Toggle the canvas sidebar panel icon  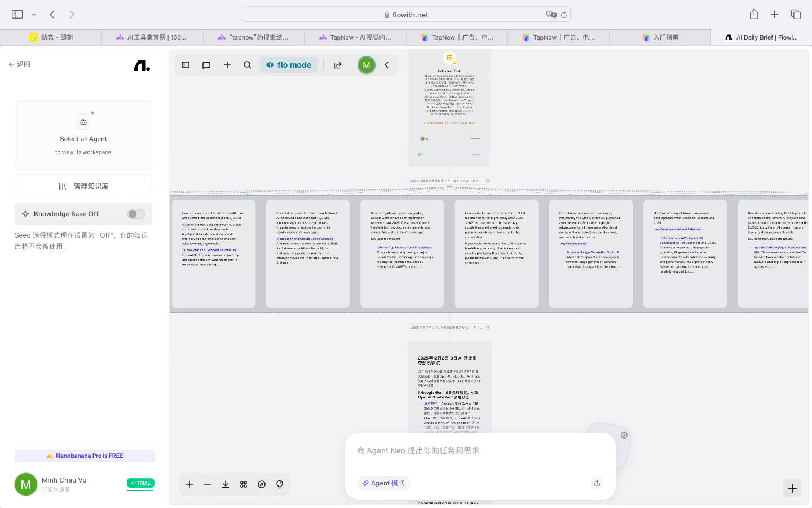186,65
